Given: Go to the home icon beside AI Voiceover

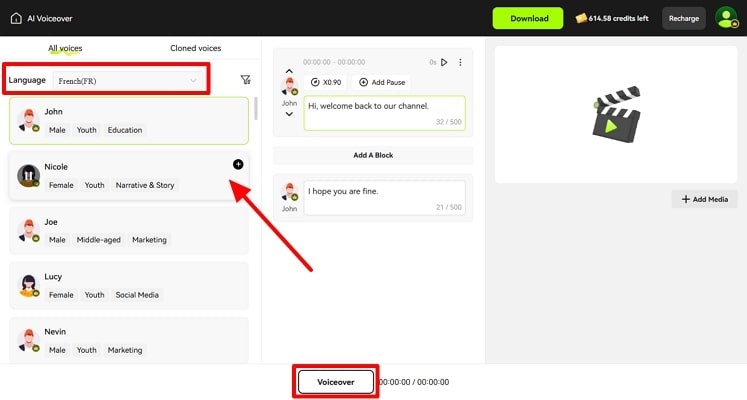Looking at the screenshot, I should pyautogui.click(x=16, y=19).
